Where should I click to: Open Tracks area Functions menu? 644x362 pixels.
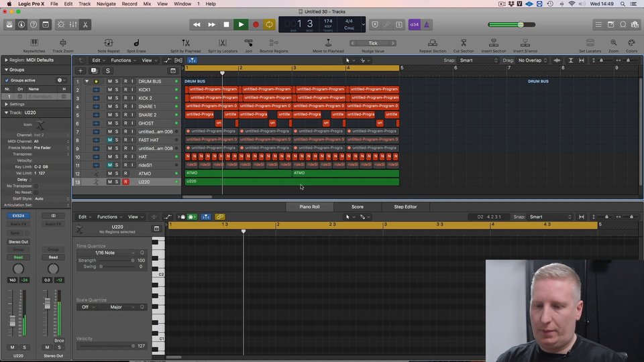pyautogui.click(x=123, y=60)
